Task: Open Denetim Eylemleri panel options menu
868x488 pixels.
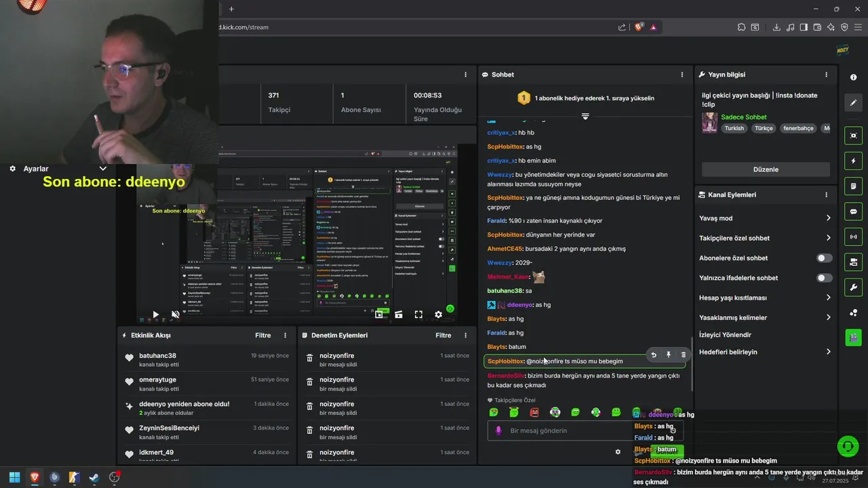Action: 465,335
